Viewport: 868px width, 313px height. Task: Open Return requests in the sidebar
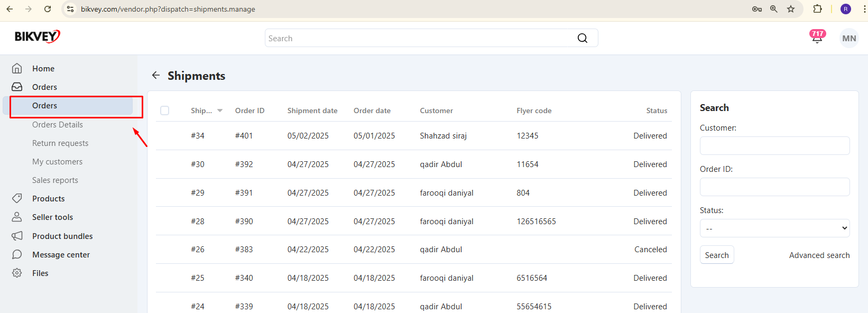click(60, 143)
